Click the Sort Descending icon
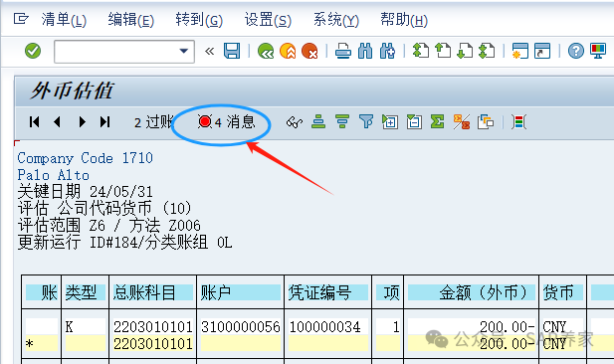Viewport: 614px width, 364px height. (342, 122)
